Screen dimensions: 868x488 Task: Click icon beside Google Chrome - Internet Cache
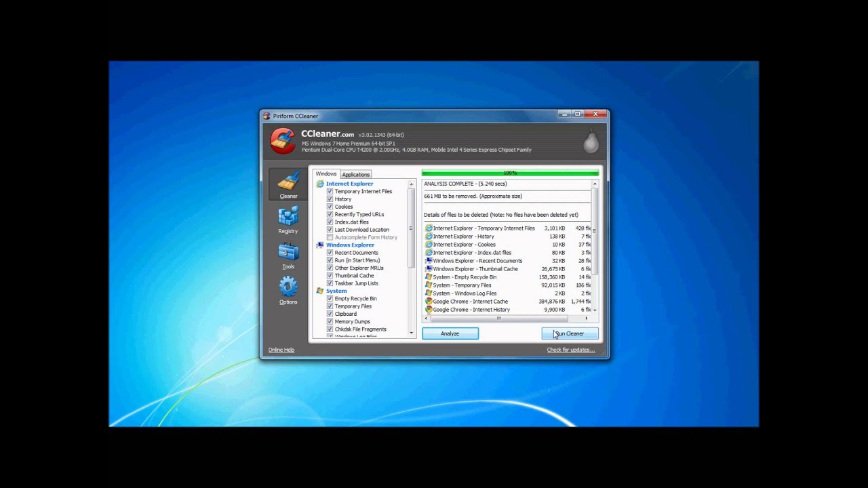pyautogui.click(x=429, y=302)
